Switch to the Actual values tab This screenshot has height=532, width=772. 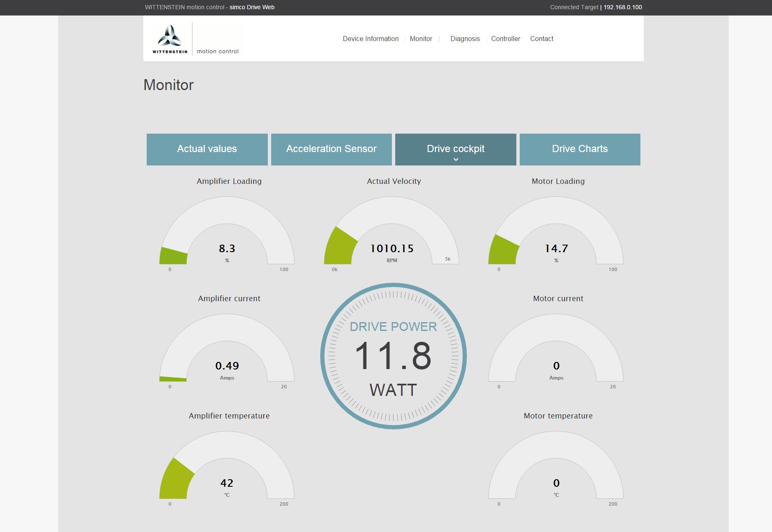pos(207,149)
